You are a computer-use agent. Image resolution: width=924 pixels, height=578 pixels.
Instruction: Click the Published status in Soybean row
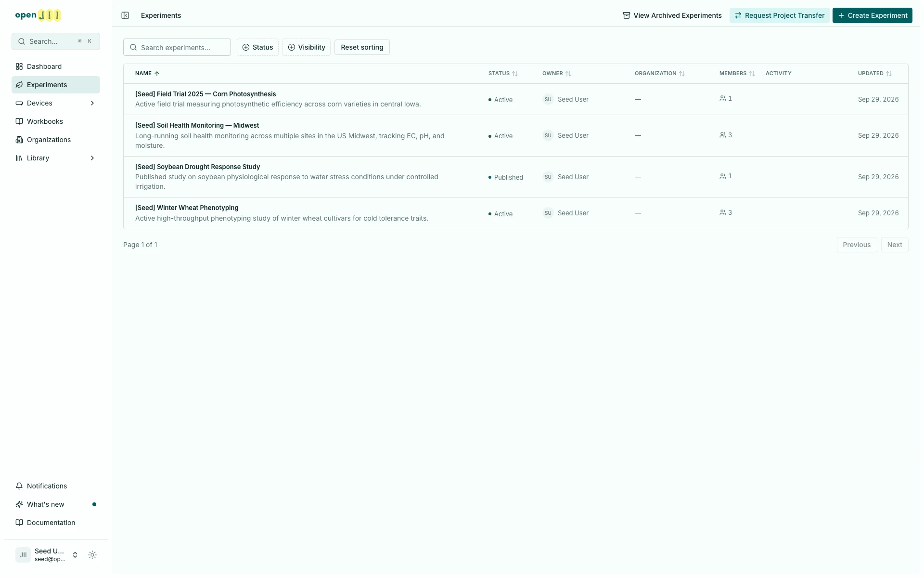(x=506, y=177)
